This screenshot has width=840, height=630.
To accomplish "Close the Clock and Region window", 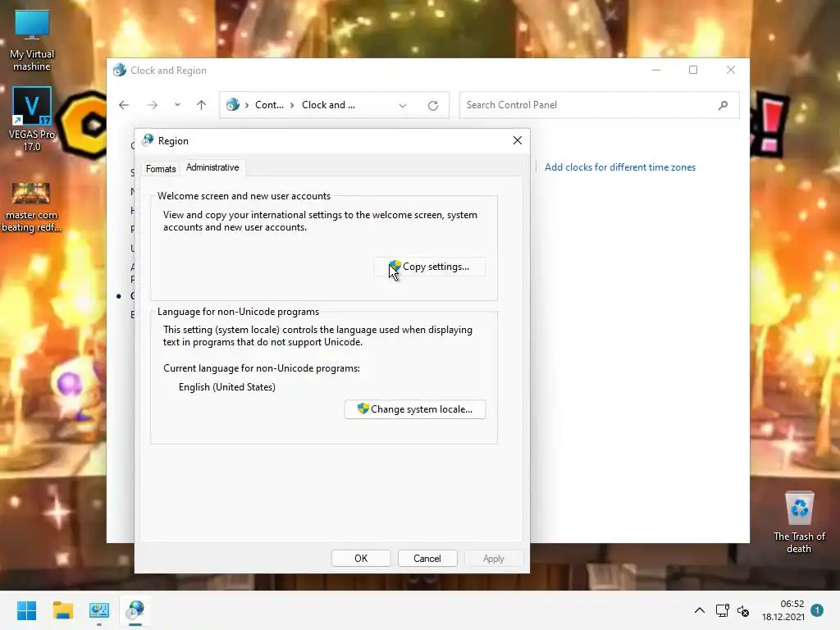I will [x=731, y=71].
